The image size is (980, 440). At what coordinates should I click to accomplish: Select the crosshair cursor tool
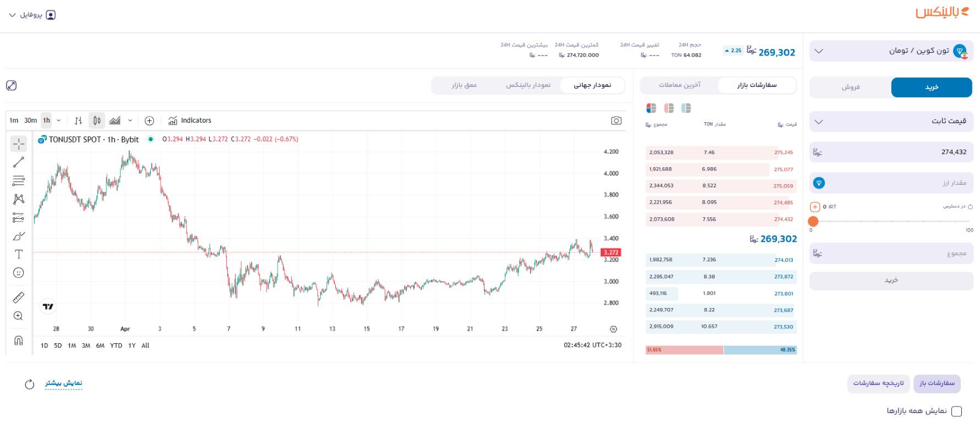(x=19, y=144)
